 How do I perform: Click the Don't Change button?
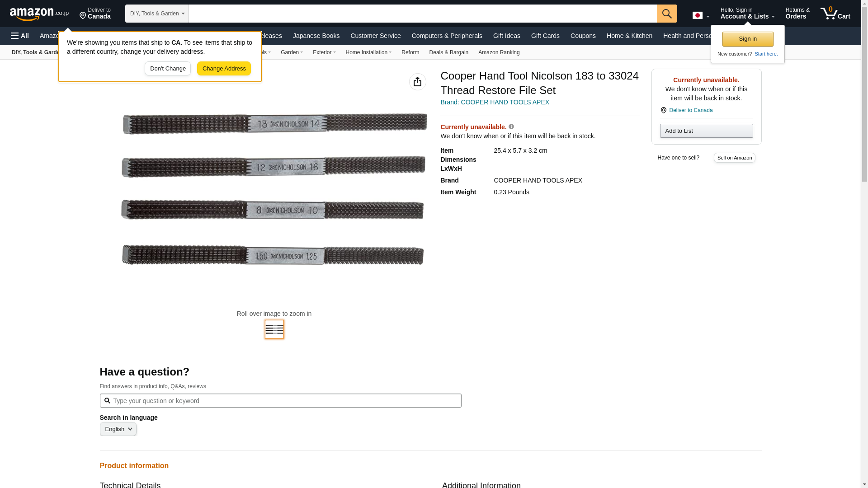tap(167, 69)
